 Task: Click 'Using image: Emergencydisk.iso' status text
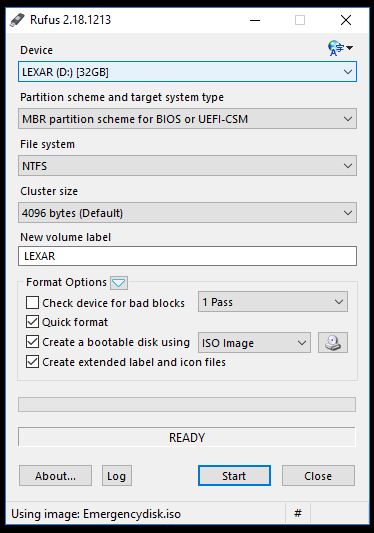96,514
